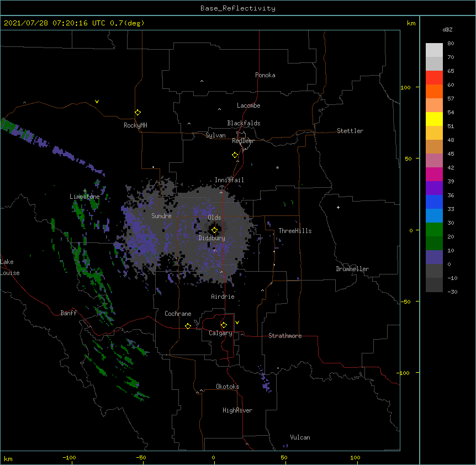Screen dimensions: 476x465
Task: Select the red 60-65 dBZ legend swatch
Action: 434,78
